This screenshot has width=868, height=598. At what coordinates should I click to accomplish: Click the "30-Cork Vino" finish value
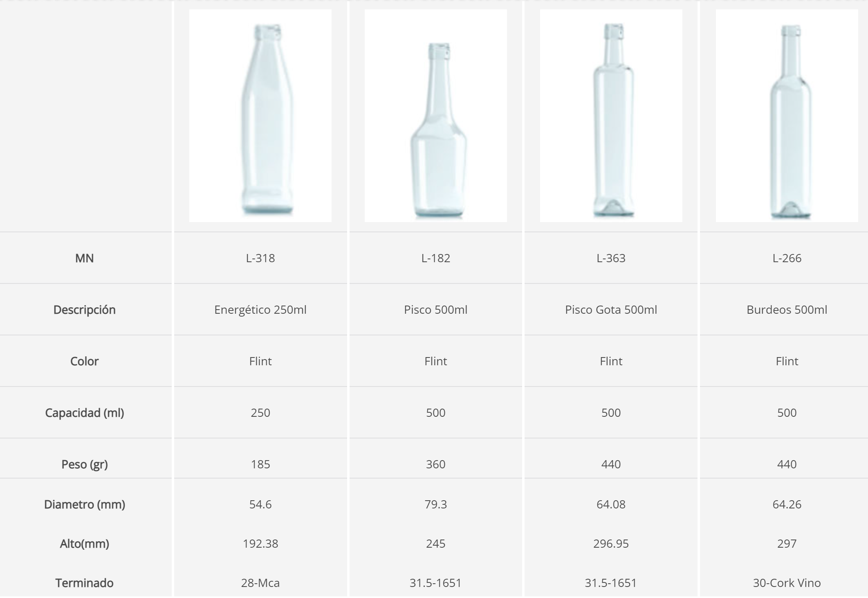(787, 583)
